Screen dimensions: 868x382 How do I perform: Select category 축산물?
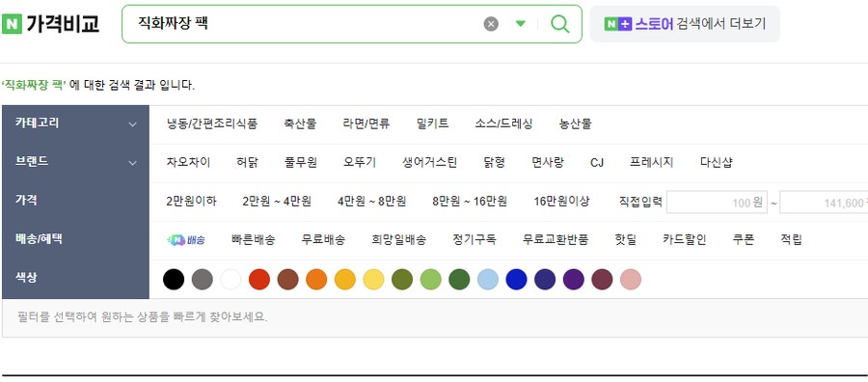pos(300,124)
